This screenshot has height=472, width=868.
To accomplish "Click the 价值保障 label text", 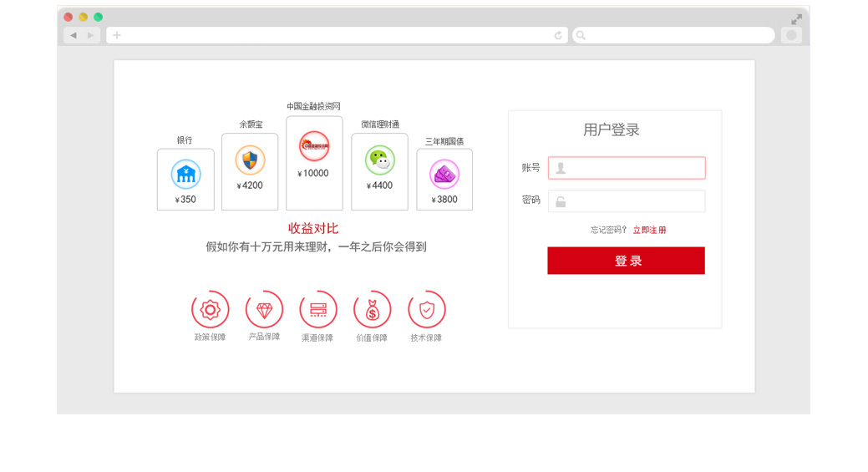I will click(372, 338).
